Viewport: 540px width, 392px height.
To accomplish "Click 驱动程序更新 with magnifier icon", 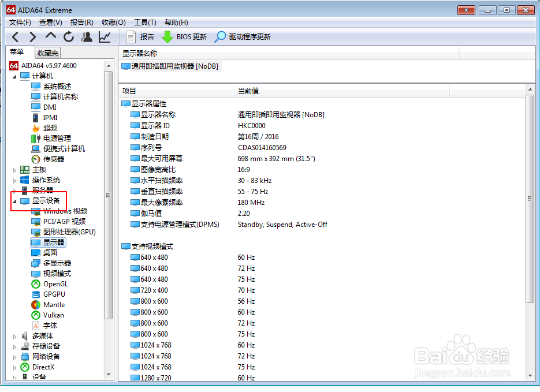I will click(x=243, y=37).
